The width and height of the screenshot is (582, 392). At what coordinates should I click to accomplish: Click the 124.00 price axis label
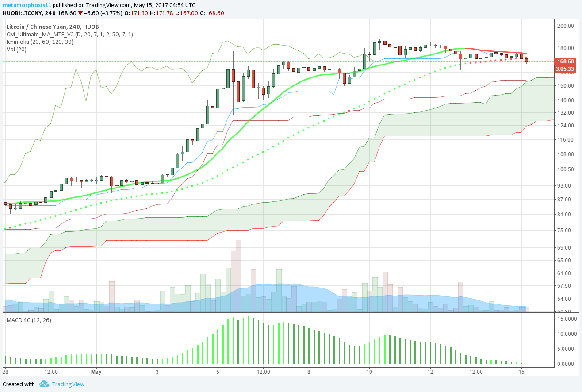point(566,126)
